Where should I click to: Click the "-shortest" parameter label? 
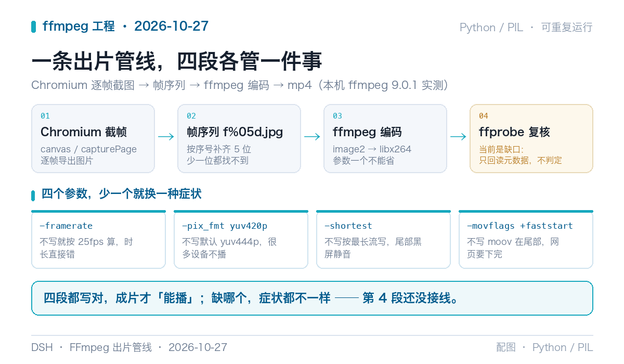coord(348,226)
